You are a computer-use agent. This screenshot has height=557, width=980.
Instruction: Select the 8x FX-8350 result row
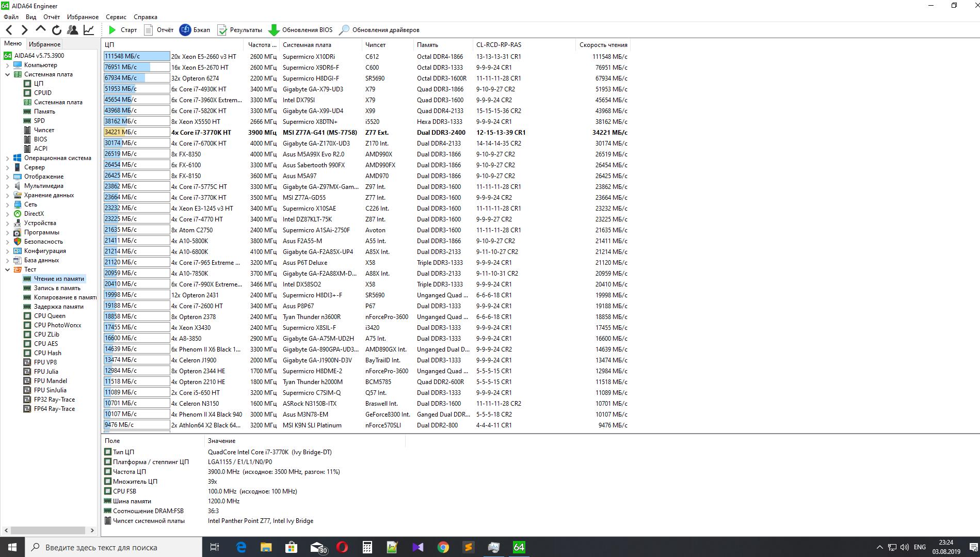(365, 154)
